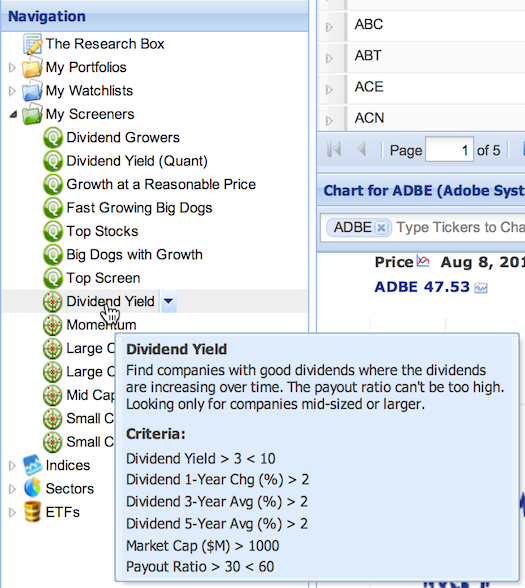Collapse the My Screeners tree node

point(13,114)
